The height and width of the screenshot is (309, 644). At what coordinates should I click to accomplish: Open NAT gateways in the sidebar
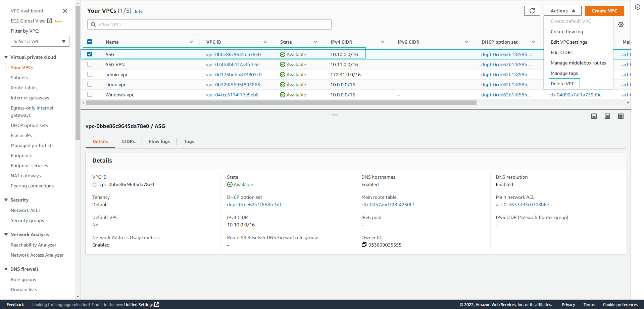click(x=26, y=176)
